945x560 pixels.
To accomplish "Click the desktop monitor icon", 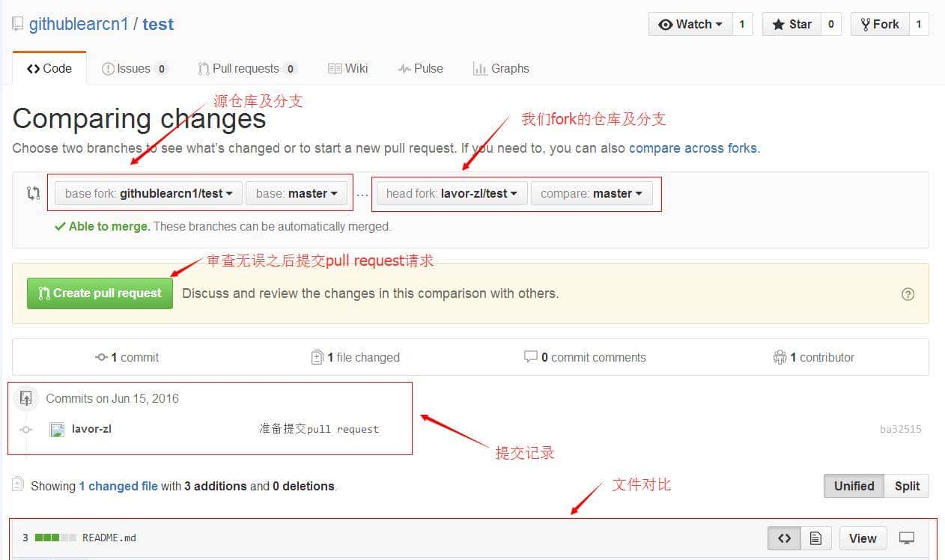I will (x=907, y=538).
